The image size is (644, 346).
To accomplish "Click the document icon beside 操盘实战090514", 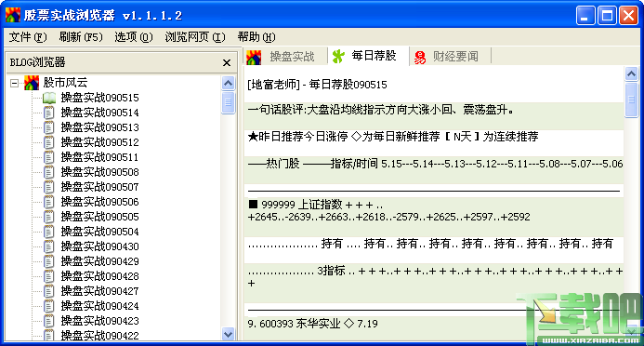I will click(49, 113).
